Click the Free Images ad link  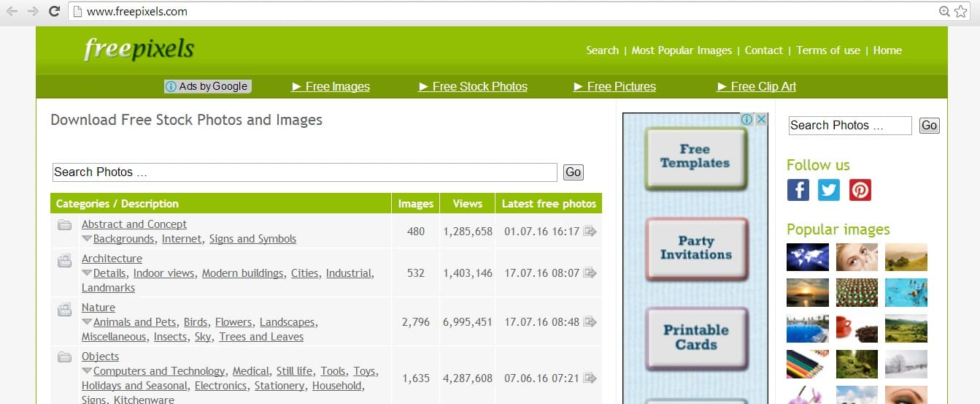pos(331,86)
